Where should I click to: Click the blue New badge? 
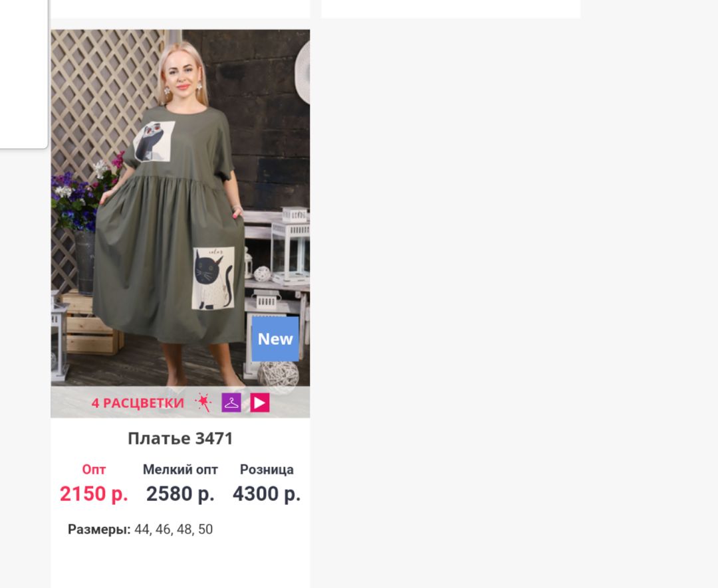(275, 339)
